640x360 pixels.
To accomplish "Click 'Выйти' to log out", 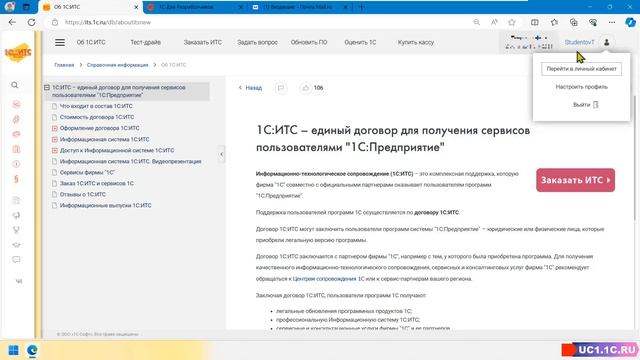I will (x=585, y=105).
